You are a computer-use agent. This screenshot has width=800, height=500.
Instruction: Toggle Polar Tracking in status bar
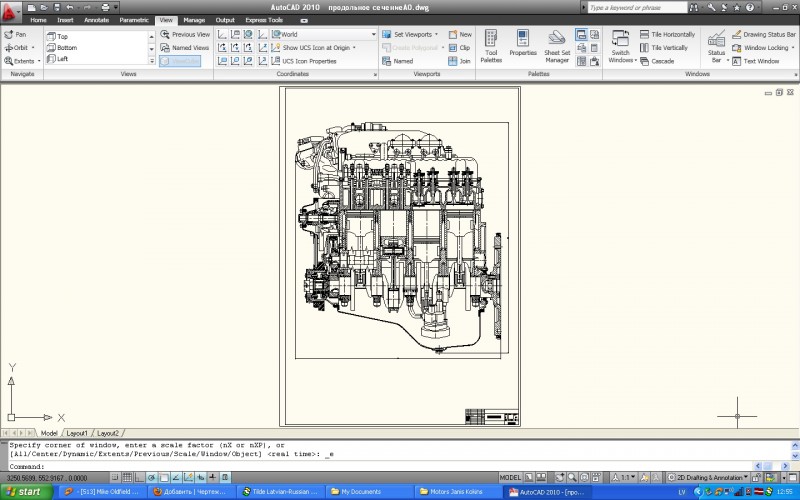[x=152, y=478]
